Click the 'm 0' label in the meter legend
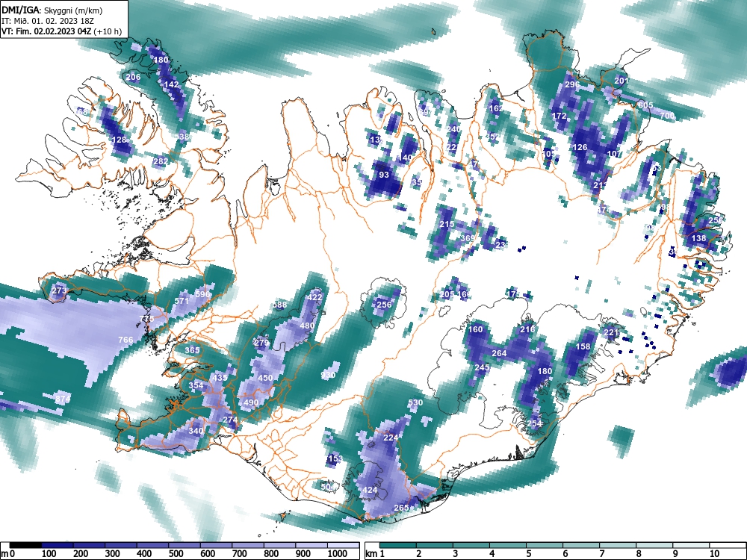Viewport: 747px width, 560px height. pos(8,554)
